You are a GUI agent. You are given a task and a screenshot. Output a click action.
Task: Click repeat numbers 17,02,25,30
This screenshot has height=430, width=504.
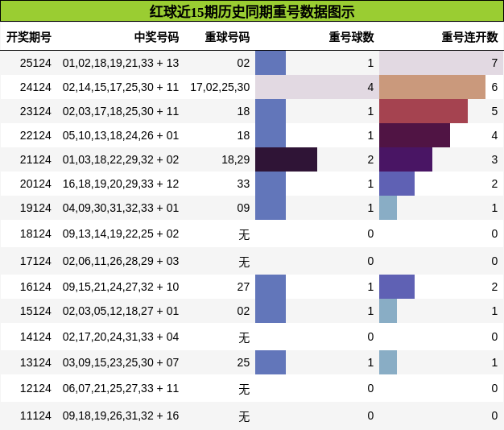pyautogui.click(x=220, y=87)
